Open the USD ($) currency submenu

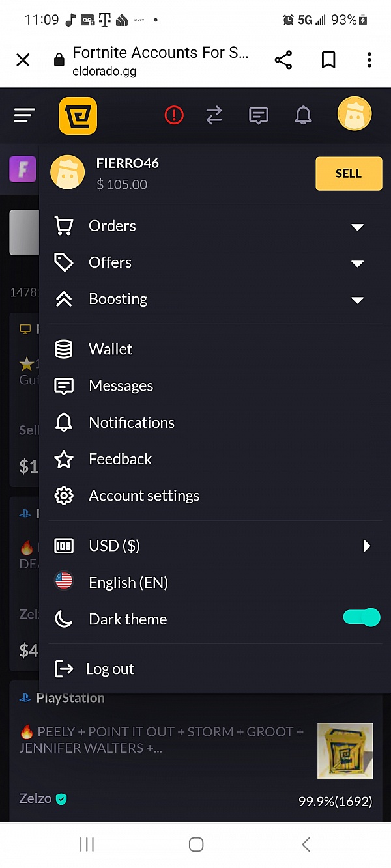pos(366,546)
